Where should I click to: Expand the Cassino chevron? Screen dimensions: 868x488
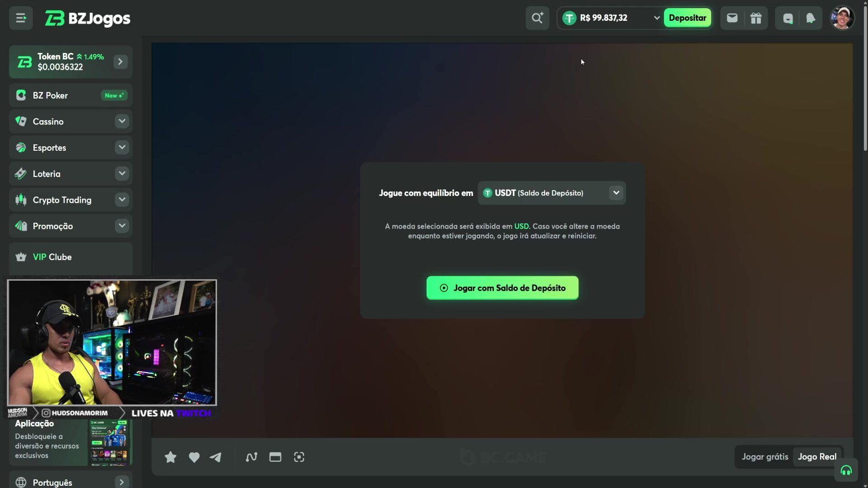click(x=122, y=121)
